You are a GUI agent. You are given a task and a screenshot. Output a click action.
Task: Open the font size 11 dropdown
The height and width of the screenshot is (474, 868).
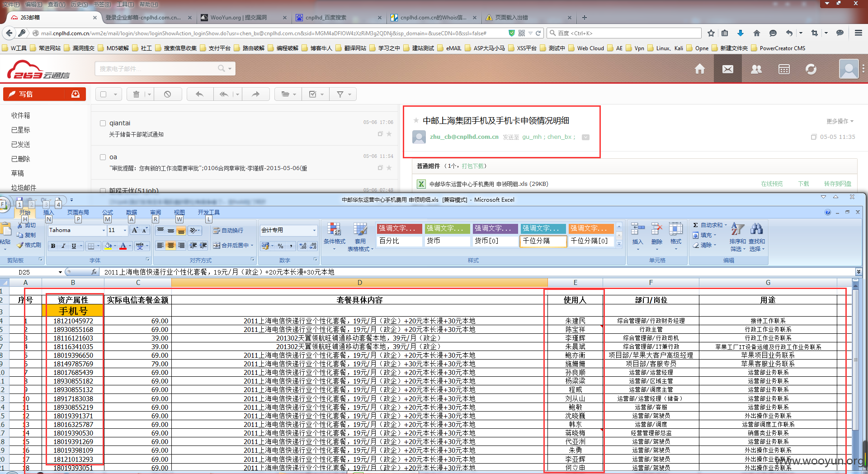coord(125,230)
